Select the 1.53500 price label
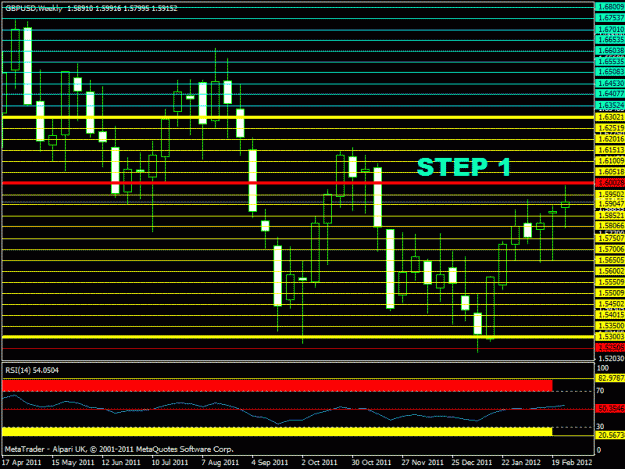Screen dimensions: 625x469 coord(610,326)
